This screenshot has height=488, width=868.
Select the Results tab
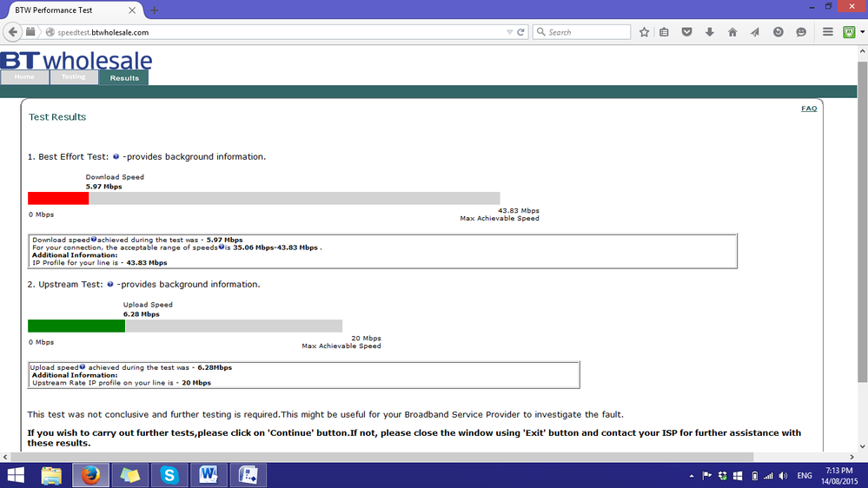click(x=124, y=78)
